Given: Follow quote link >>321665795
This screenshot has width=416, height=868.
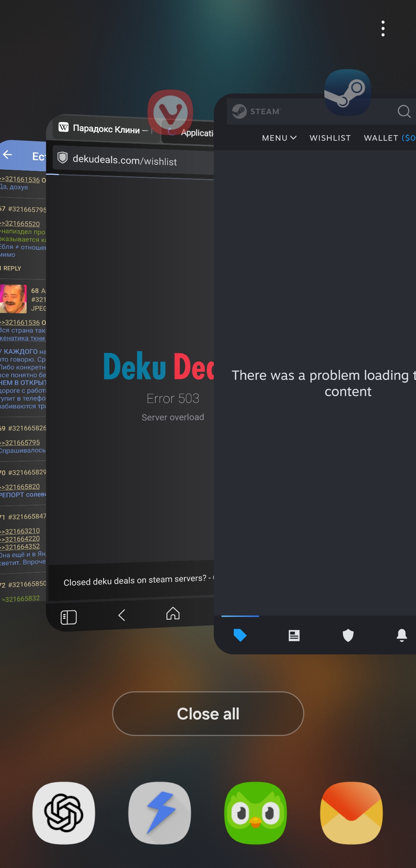Looking at the screenshot, I should tap(20, 443).
